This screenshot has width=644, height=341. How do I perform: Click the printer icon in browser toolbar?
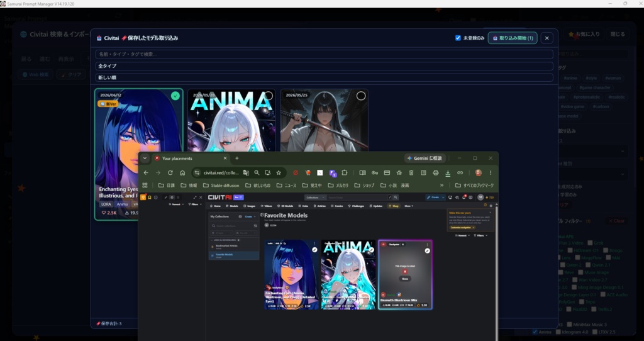pos(436,173)
